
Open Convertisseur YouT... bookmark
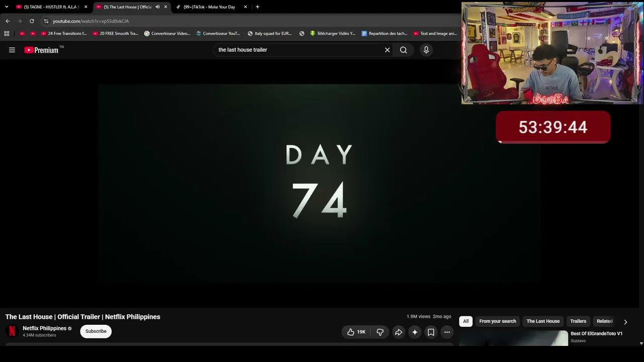[218, 34]
